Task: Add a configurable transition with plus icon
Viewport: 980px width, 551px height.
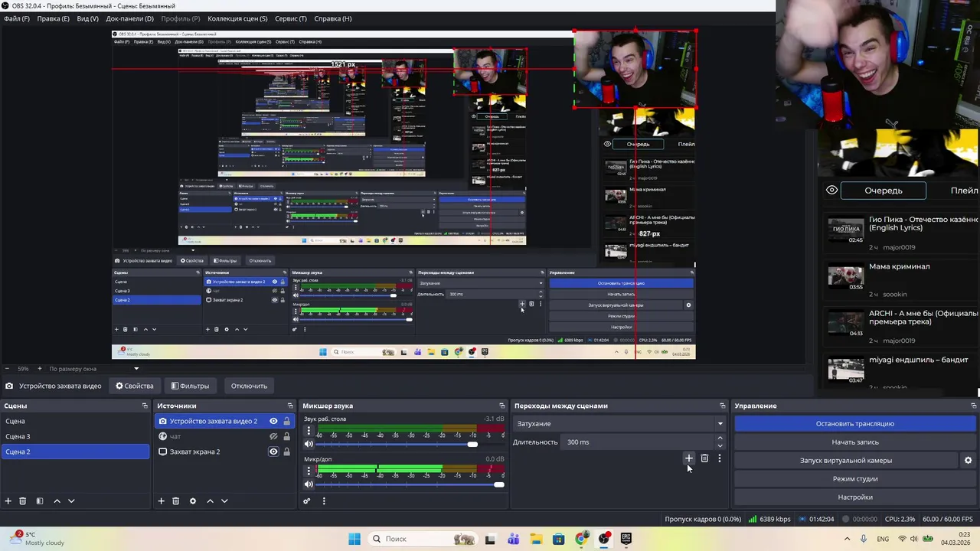Action: coord(689,458)
